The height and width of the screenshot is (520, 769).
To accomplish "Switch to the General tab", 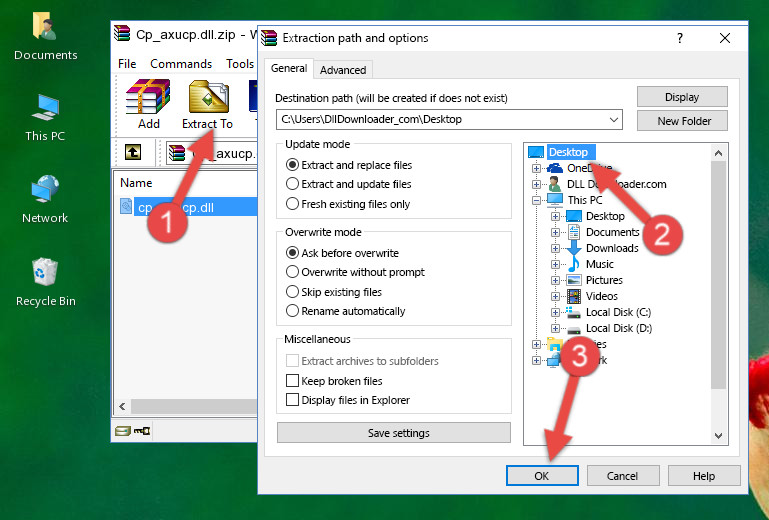I will [x=289, y=68].
